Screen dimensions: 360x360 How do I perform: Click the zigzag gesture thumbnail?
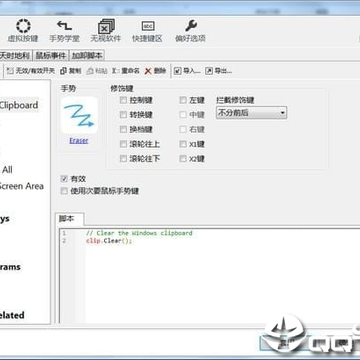coord(79,115)
